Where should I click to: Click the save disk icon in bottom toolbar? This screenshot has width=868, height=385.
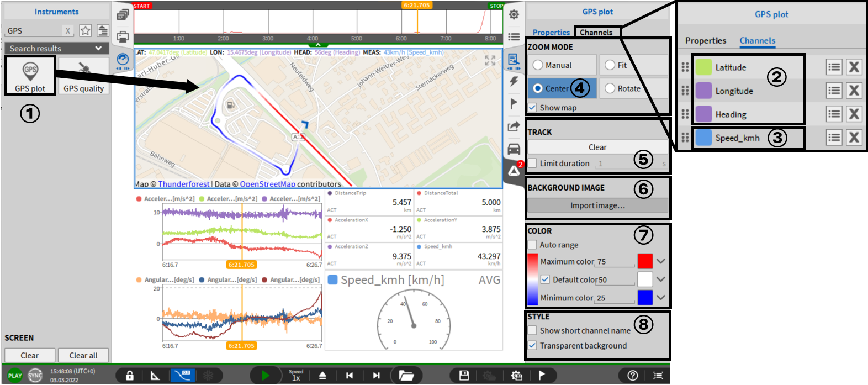[x=464, y=376]
